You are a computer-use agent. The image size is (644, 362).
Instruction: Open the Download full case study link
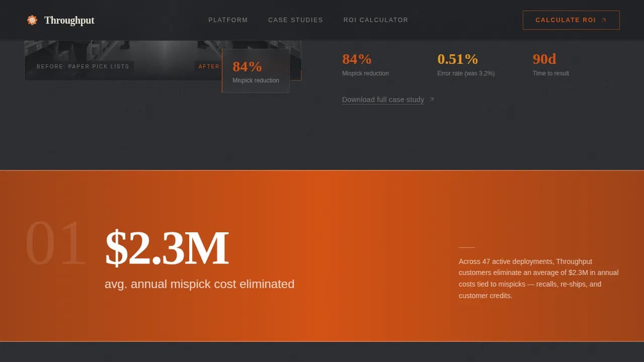[x=383, y=100]
